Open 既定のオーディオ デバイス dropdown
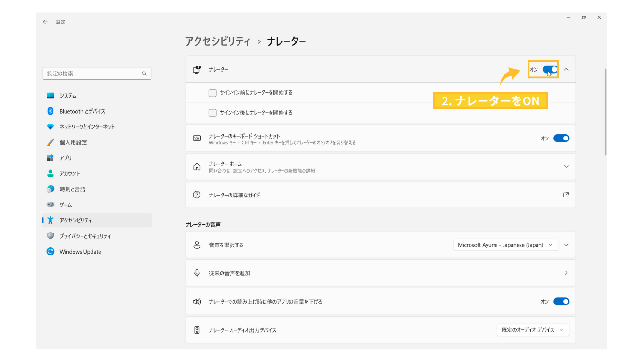Image resolution: width=644 pixels, height=362 pixels. (533, 330)
